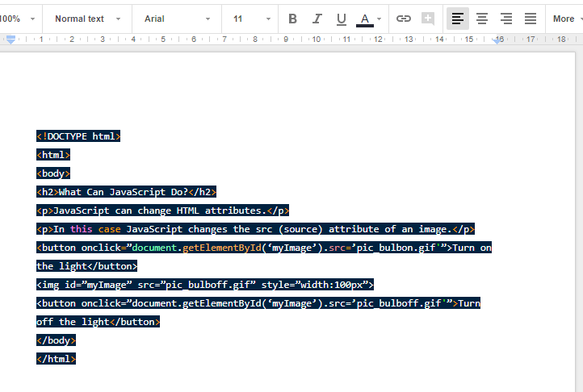The height and width of the screenshot is (392, 583).
Task: Click the left indent marker on ruler
Action: pyautogui.click(x=11, y=40)
